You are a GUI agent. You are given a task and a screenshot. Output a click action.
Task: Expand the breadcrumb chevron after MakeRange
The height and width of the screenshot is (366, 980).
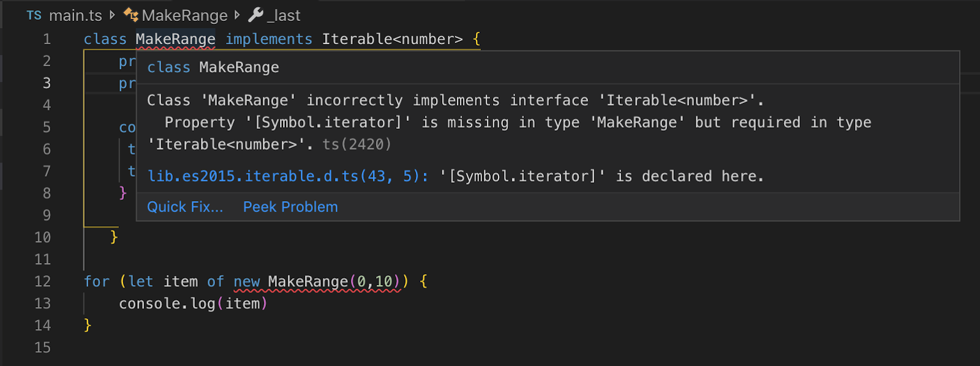click(237, 15)
